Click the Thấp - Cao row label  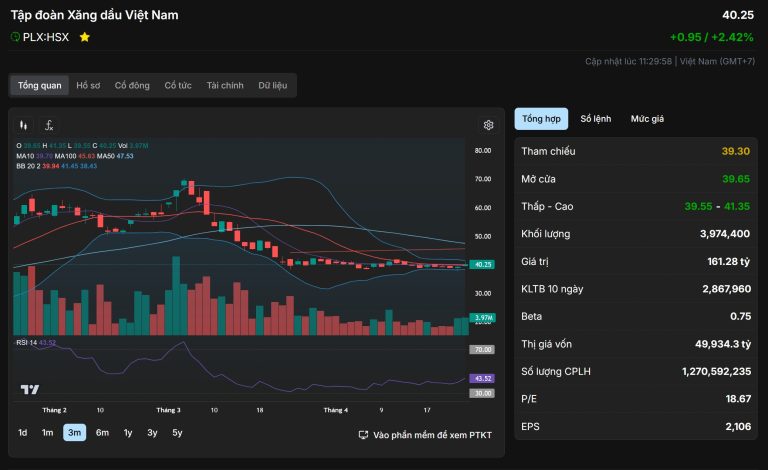click(547, 207)
